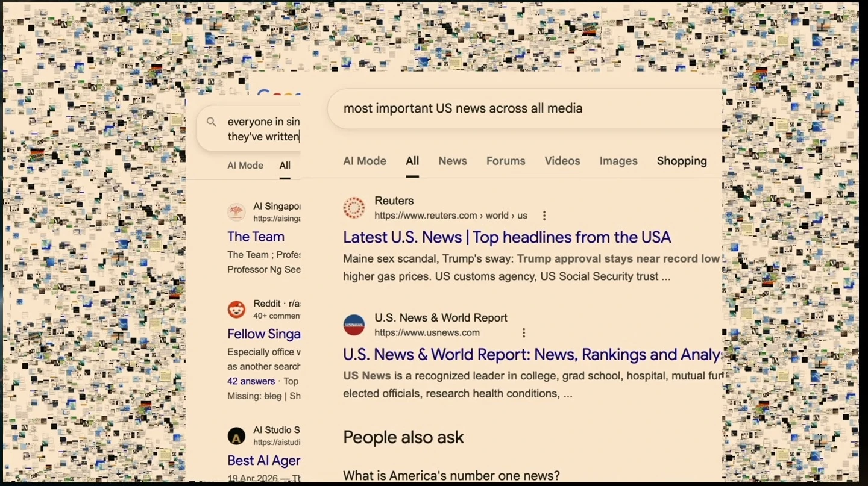Select AI Mode in the back Singapore search window
868x486 pixels.
point(245,166)
